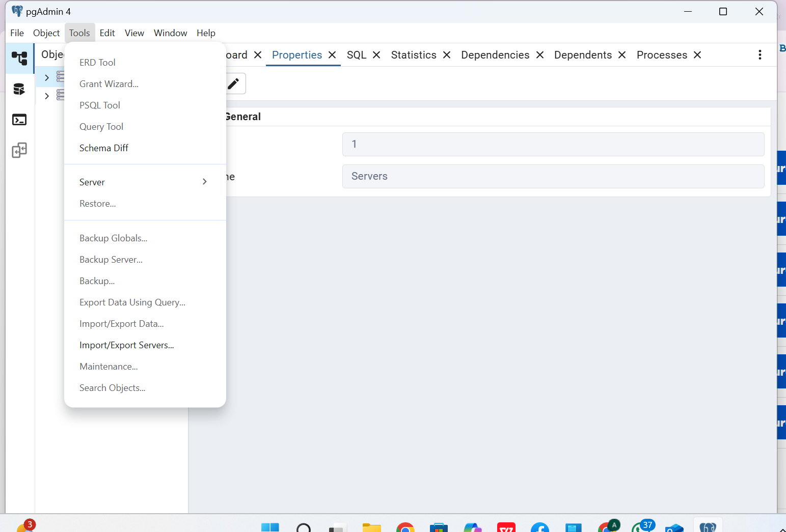Click the Servers name input field

point(553,176)
